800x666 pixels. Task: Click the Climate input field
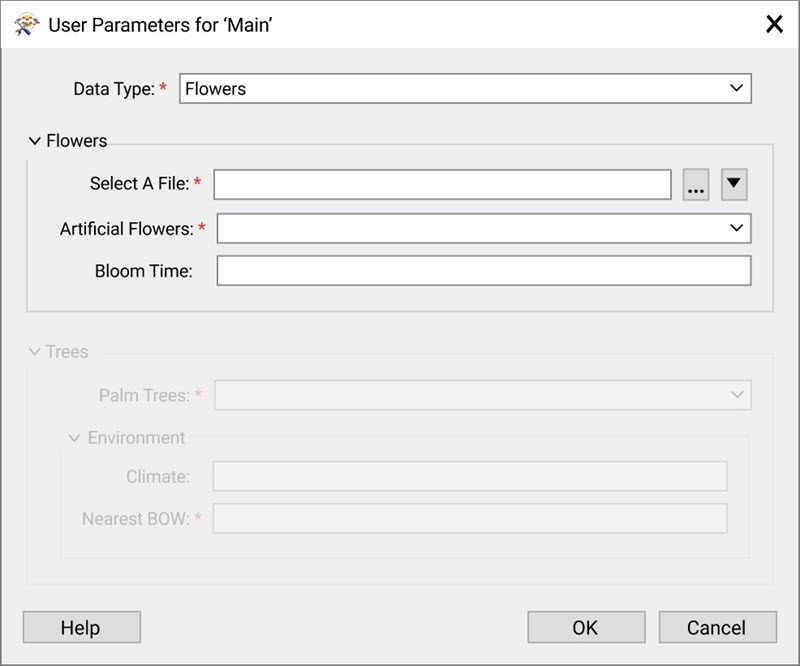coord(470,476)
